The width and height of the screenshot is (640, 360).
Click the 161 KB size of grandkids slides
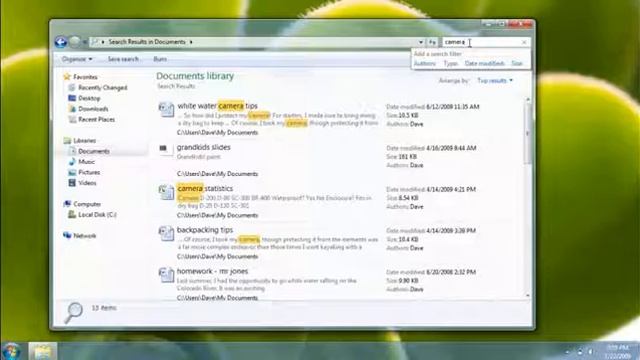(x=407, y=157)
